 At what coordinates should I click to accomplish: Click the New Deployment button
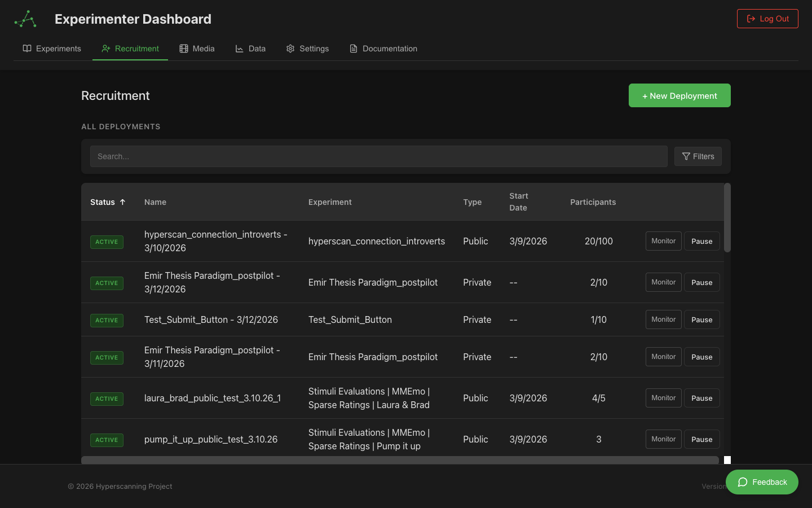pos(679,95)
